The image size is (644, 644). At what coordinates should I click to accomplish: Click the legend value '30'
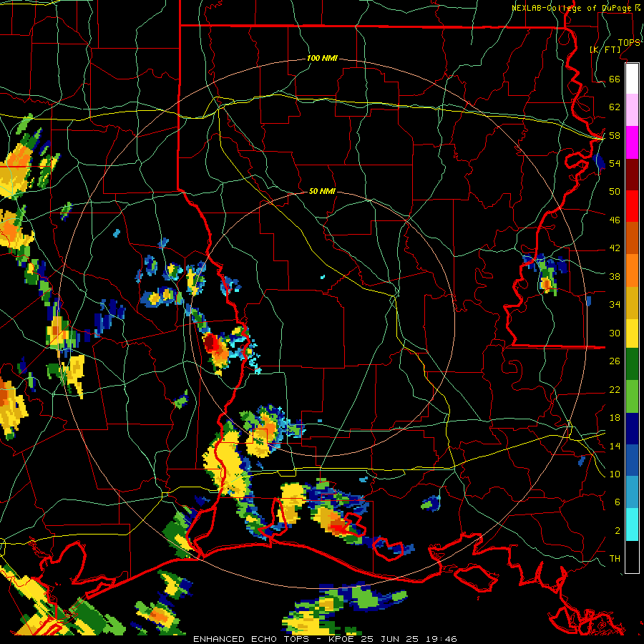tap(615, 333)
